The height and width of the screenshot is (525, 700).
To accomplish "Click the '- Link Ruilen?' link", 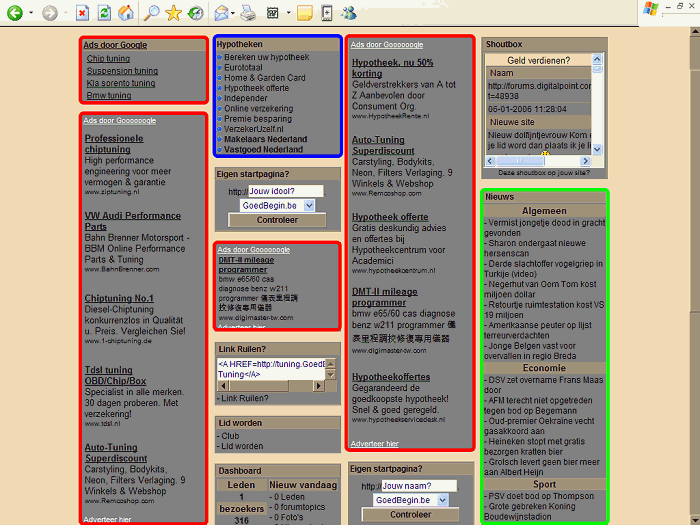I will tap(243, 398).
